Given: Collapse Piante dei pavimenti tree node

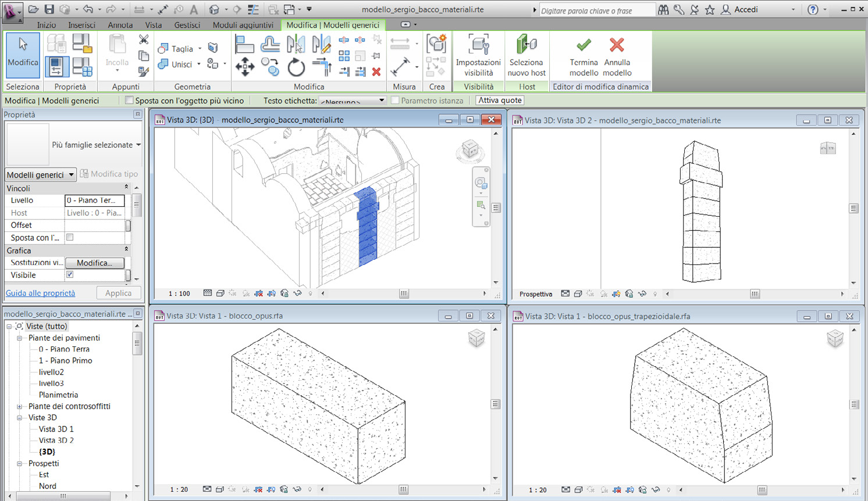Looking at the screenshot, I should 19,338.
